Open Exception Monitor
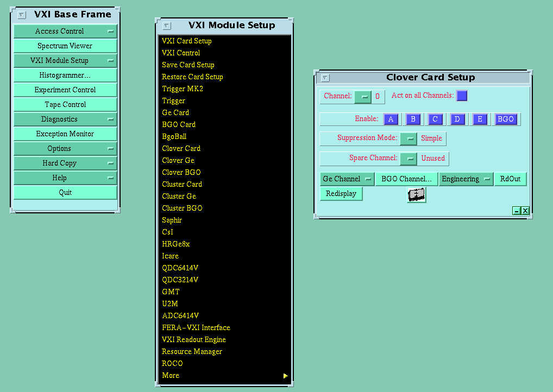The image size is (553, 392). pos(65,134)
